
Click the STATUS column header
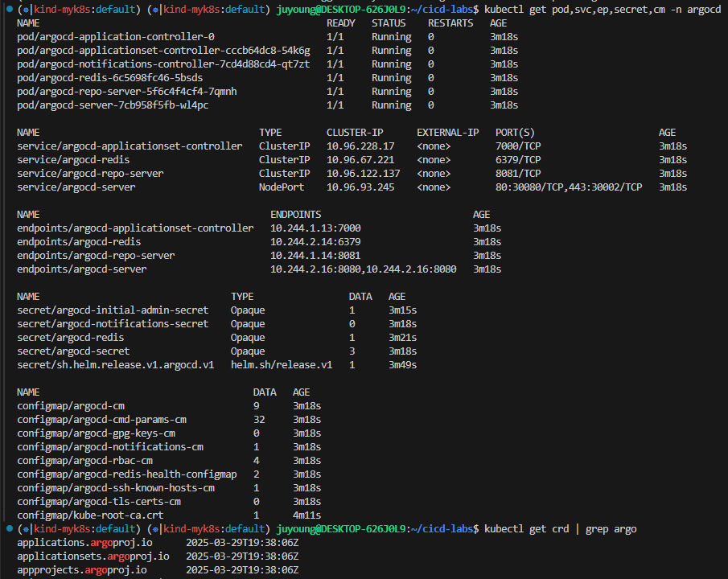tap(389, 23)
